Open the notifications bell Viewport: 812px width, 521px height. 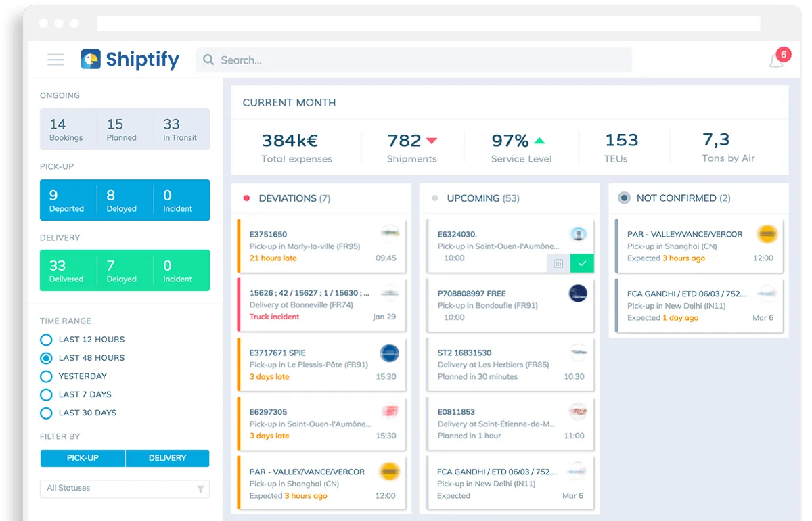[776, 61]
